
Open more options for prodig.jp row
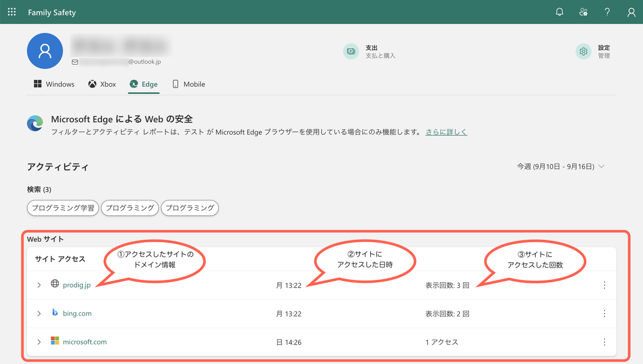coord(605,285)
